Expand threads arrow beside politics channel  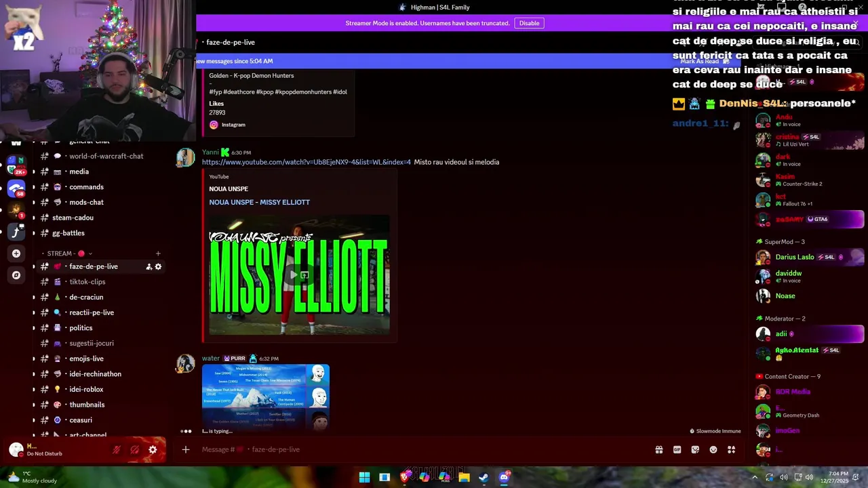pos(34,328)
